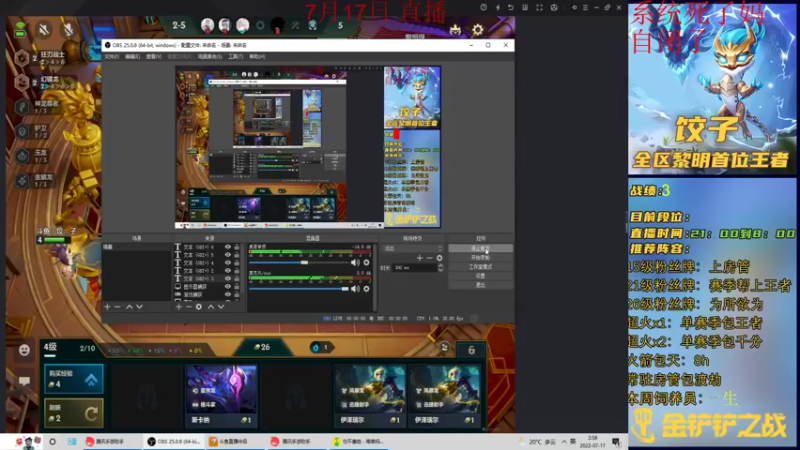Click the crown ranking icon in game

point(455,30)
